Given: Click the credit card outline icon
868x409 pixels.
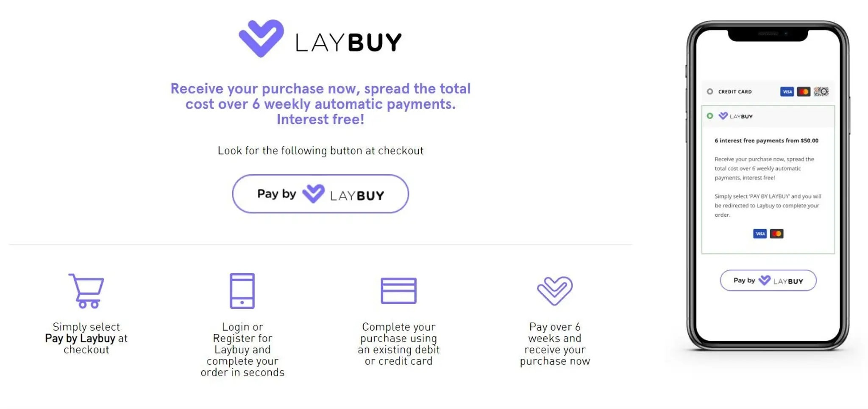Looking at the screenshot, I should [x=398, y=291].
